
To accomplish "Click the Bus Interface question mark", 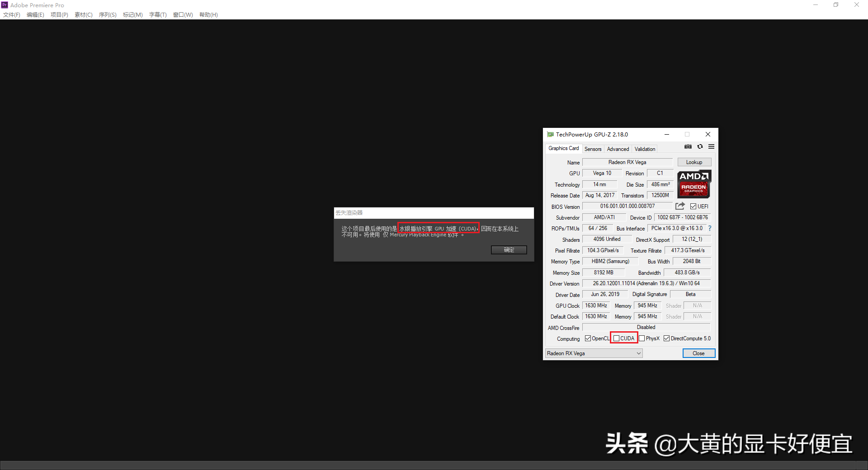I will (x=710, y=228).
